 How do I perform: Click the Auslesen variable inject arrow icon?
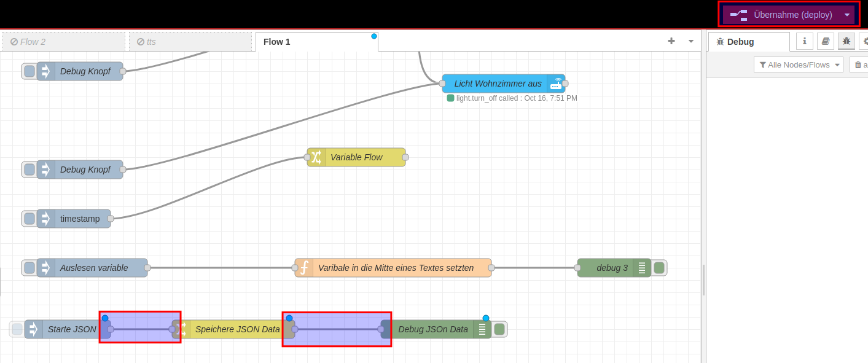[46, 268]
